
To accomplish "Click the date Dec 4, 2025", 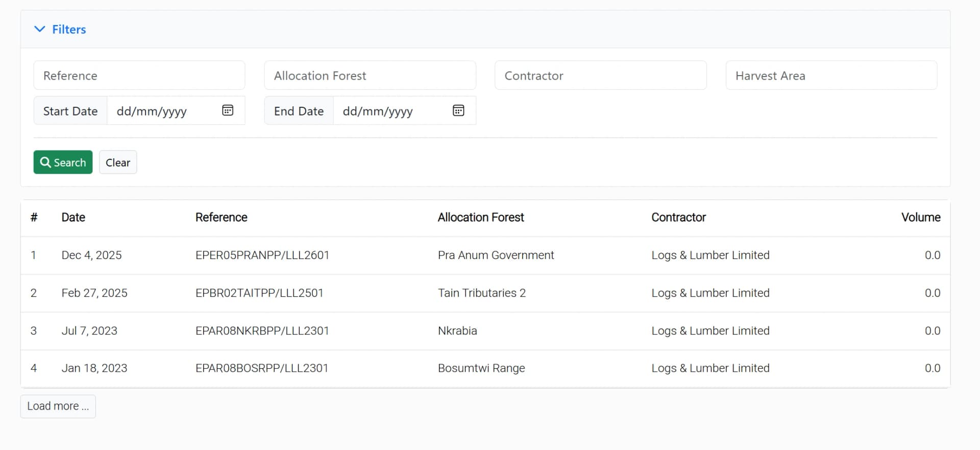I will (92, 255).
